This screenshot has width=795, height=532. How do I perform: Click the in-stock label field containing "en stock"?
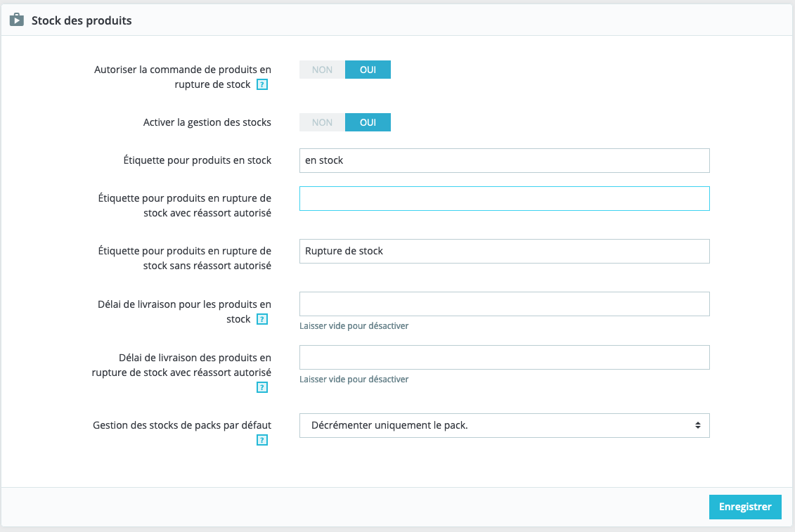tap(504, 160)
